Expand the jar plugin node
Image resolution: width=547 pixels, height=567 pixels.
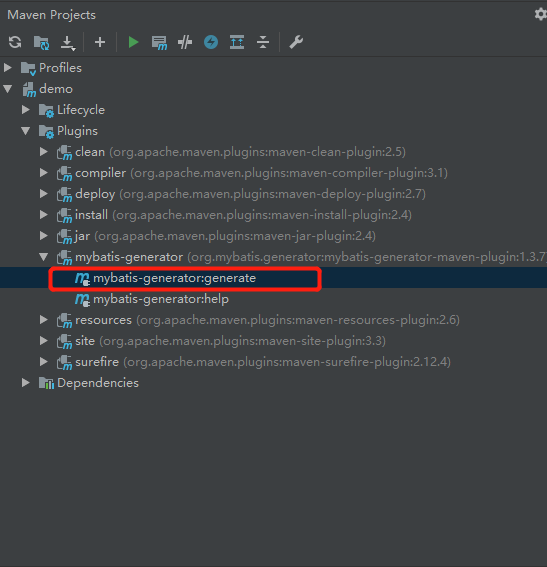[x=44, y=235]
